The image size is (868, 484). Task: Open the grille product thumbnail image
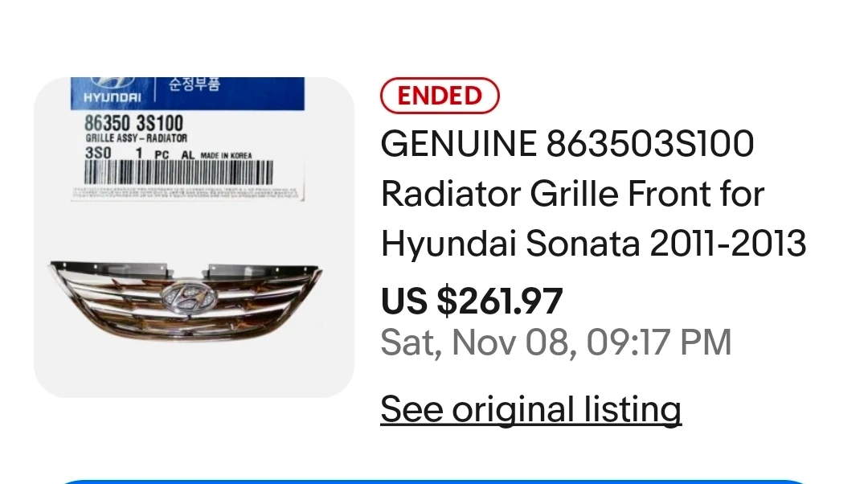tap(194, 236)
